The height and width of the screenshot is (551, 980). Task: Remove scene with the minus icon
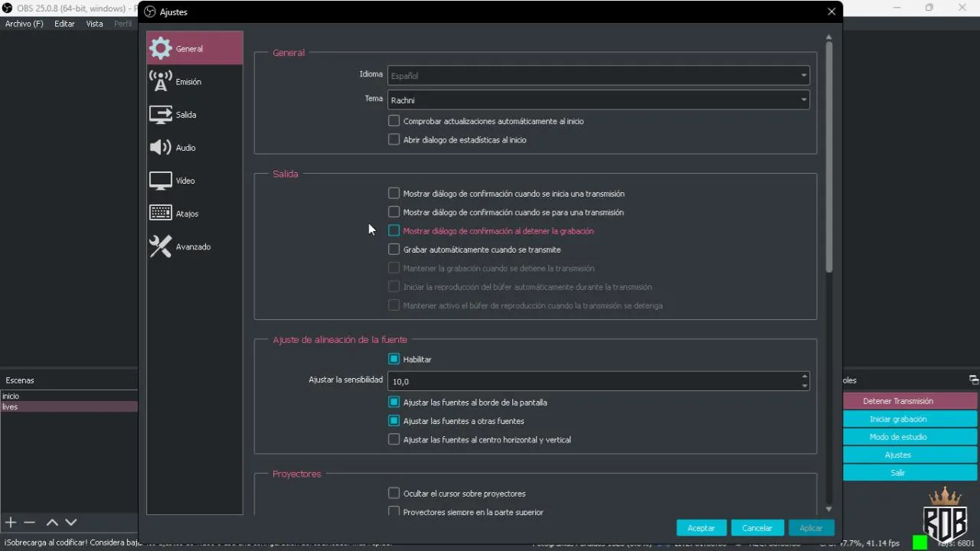[x=30, y=522]
